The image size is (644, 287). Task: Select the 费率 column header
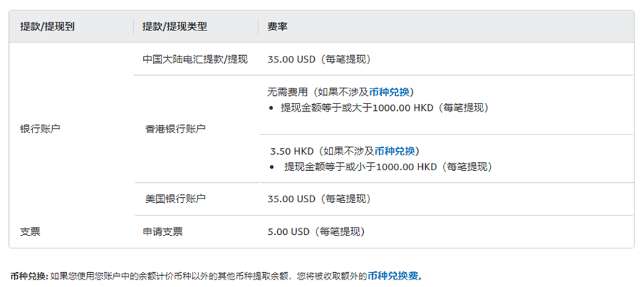pyautogui.click(x=278, y=27)
